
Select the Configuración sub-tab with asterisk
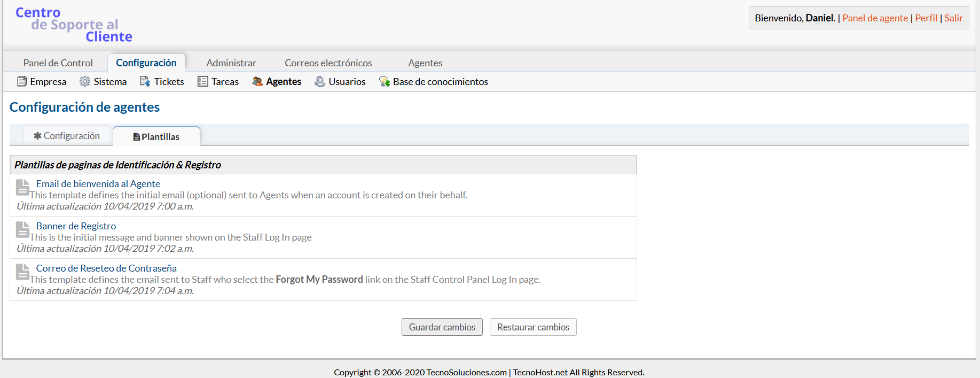[67, 136]
